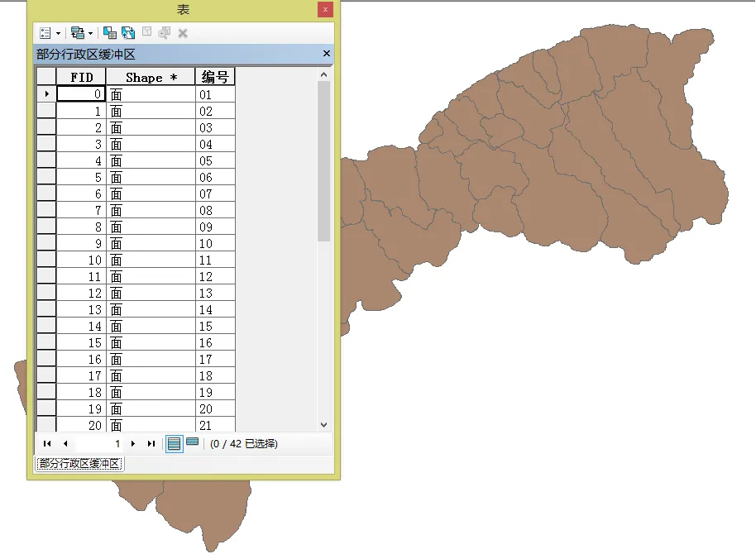Click the Shape * column header

tap(151, 77)
